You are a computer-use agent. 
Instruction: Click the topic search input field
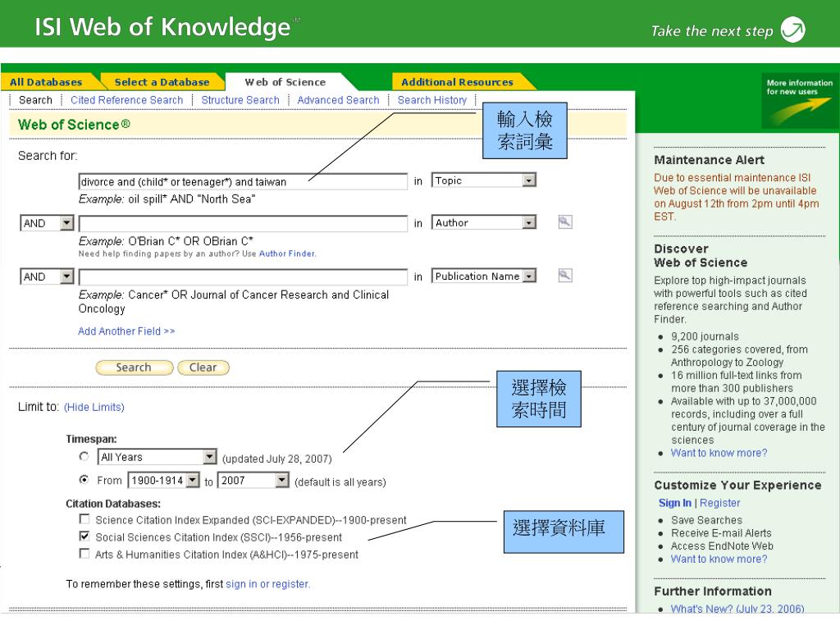243,181
